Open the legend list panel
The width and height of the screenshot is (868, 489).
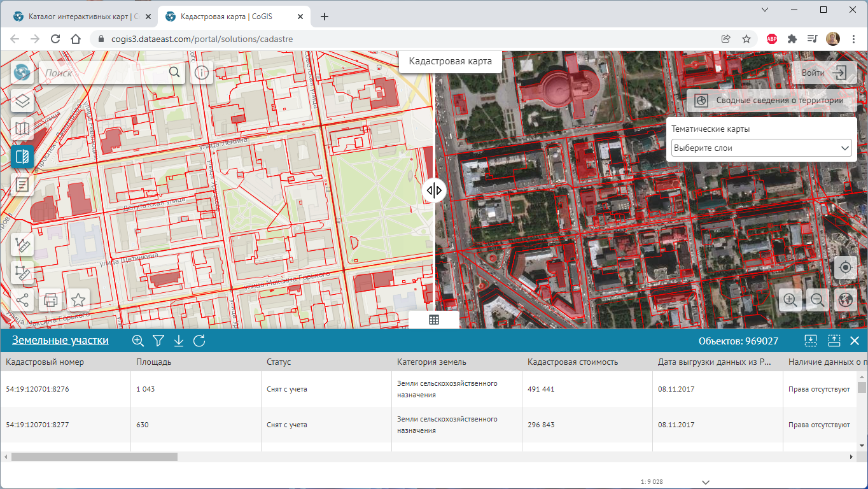22,185
